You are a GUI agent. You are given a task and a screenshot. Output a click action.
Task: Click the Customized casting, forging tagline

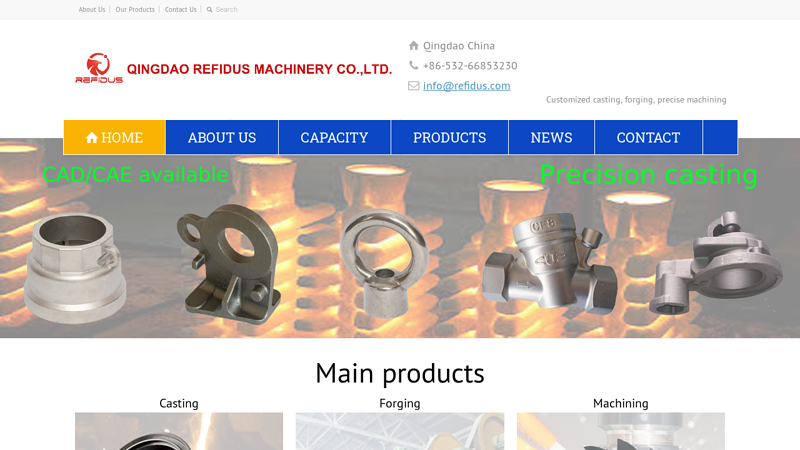click(636, 99)
